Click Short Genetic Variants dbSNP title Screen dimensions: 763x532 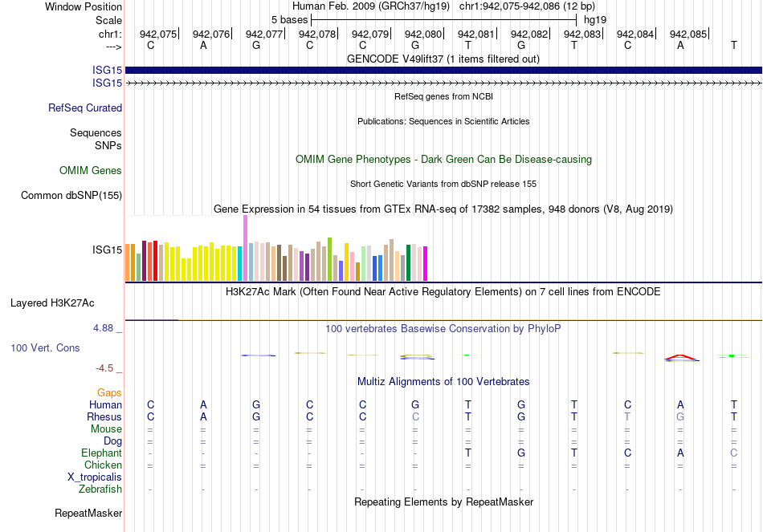pyautogui.click(x=443, y=184)
